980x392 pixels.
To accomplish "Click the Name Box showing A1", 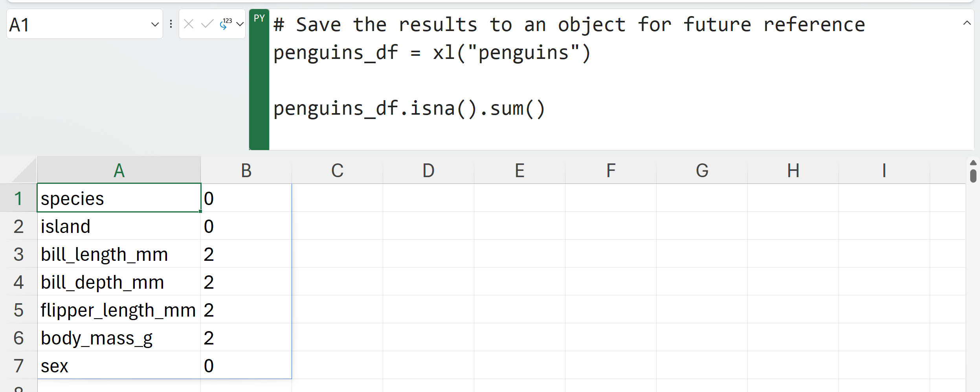I will tap(79, 24).
